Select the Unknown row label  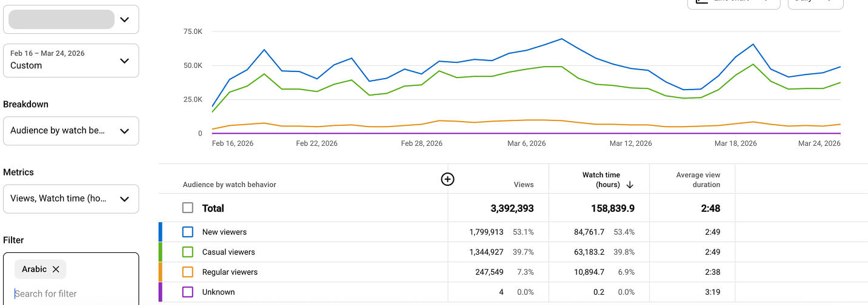pyautogui.click(x=218, y=292)
